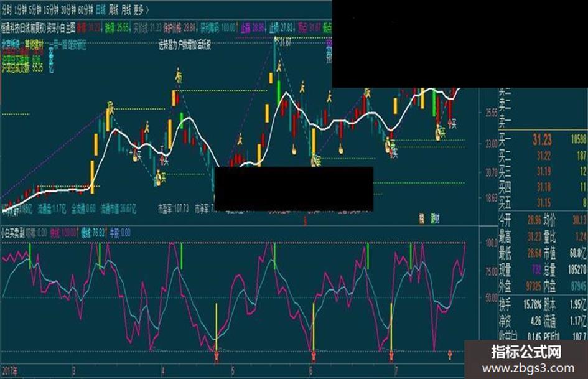Click month 4 on the time axis
This screenshot has height=379, width=588.
163,371
